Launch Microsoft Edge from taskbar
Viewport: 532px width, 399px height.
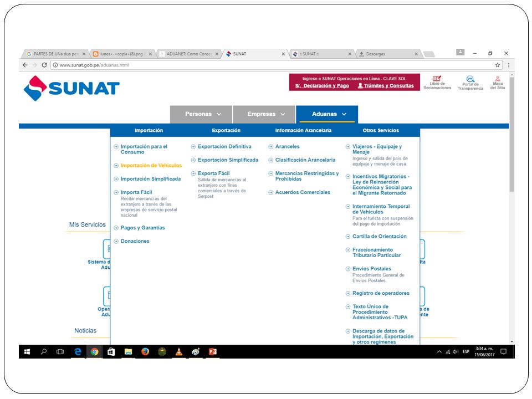pos(78,352)
